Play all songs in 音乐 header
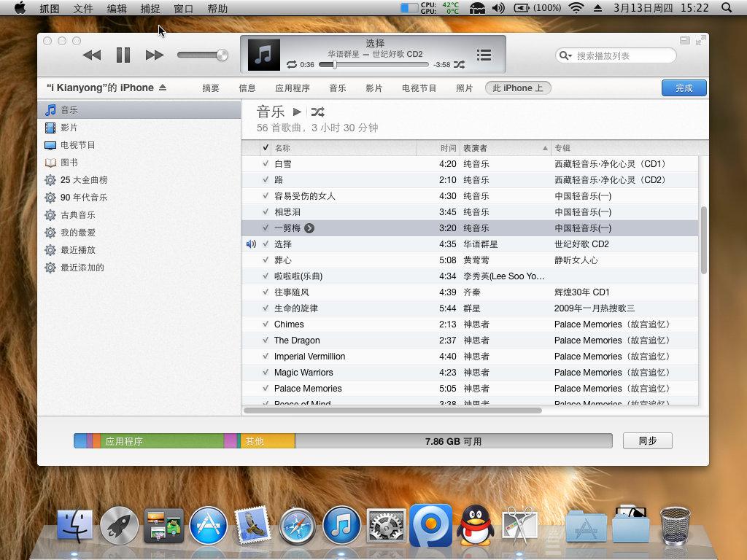Viewport: 747px width, 560px height. click(297, 112)
